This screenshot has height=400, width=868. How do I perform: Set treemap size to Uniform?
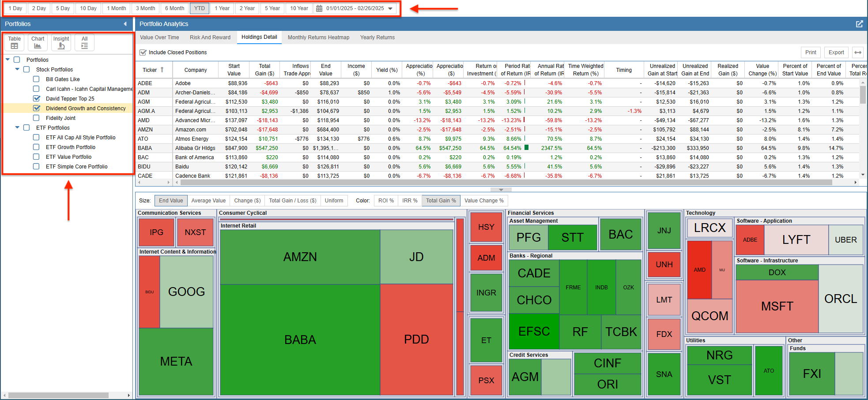tap(334, 201)
